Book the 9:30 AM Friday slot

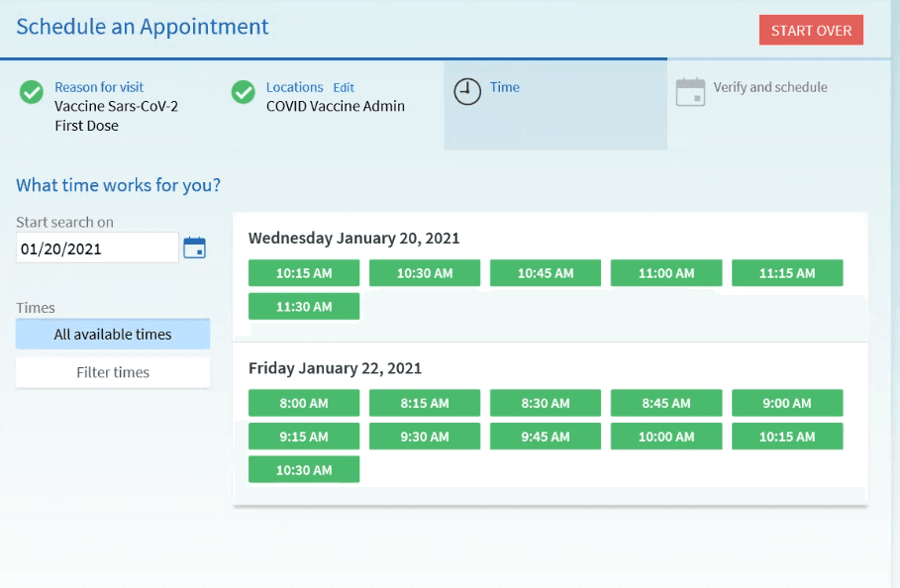pyautogui.click(x=425, y=436)
